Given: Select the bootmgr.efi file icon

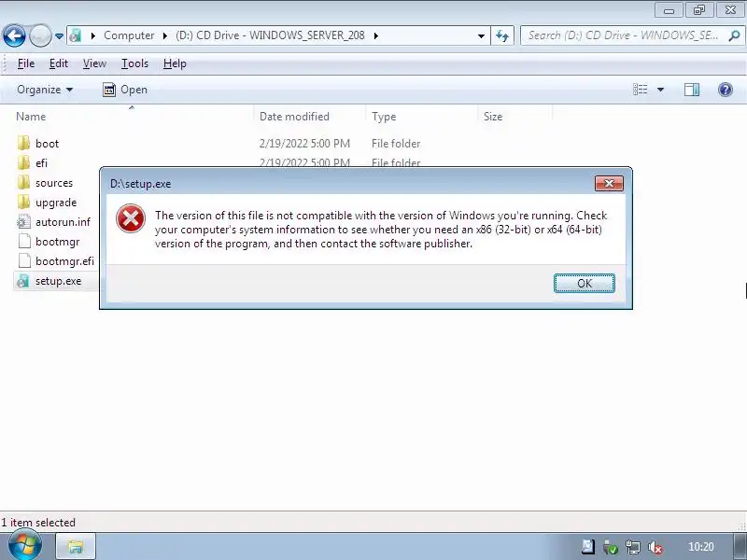Looking at the screenshot, I should pyautogui.click(x=24, y=261).
